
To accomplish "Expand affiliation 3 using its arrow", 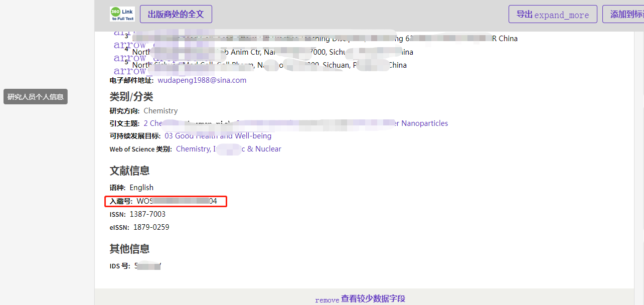I will pos(129,45).
